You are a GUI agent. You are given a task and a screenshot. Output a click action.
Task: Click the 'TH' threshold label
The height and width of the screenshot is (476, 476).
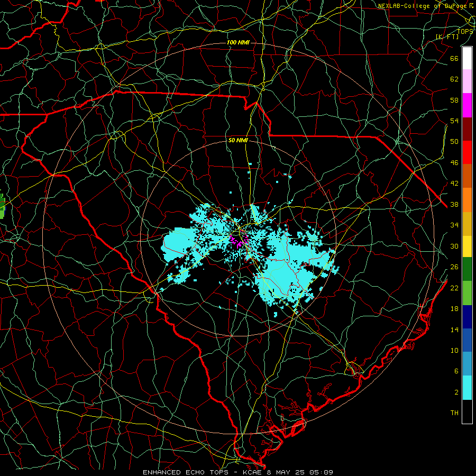pyautogui.click(x=454, y=413)
